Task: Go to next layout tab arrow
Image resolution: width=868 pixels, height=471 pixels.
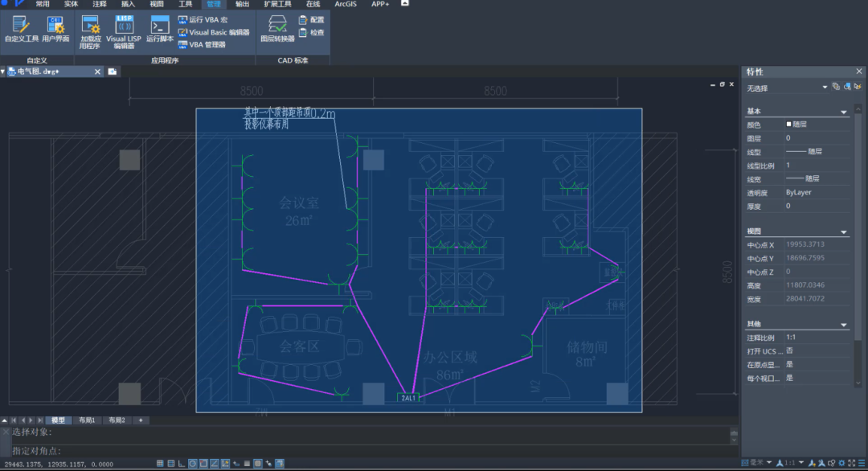Action: click(31, 420)
